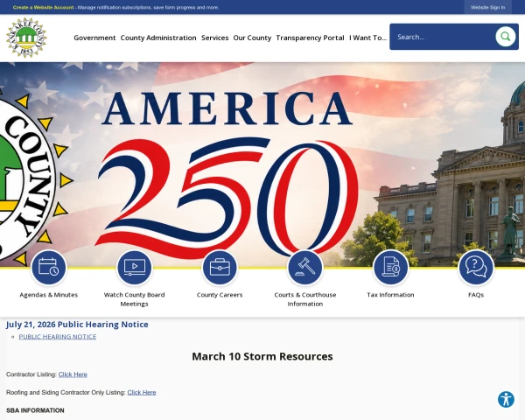525x420 pixels.
Task: Open the Roofing and Siding Contractor Click Here link
Action: 142,393
